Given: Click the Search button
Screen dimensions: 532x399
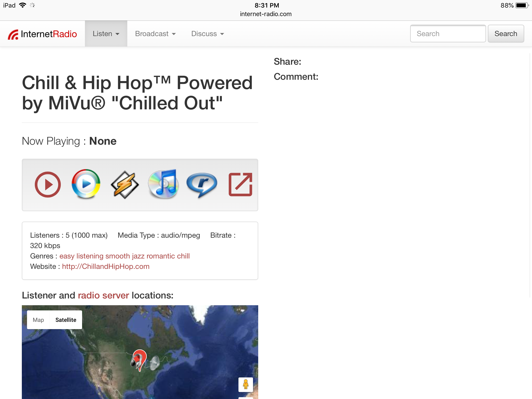Looking at the screenshot, I should [x=506, y=34].
